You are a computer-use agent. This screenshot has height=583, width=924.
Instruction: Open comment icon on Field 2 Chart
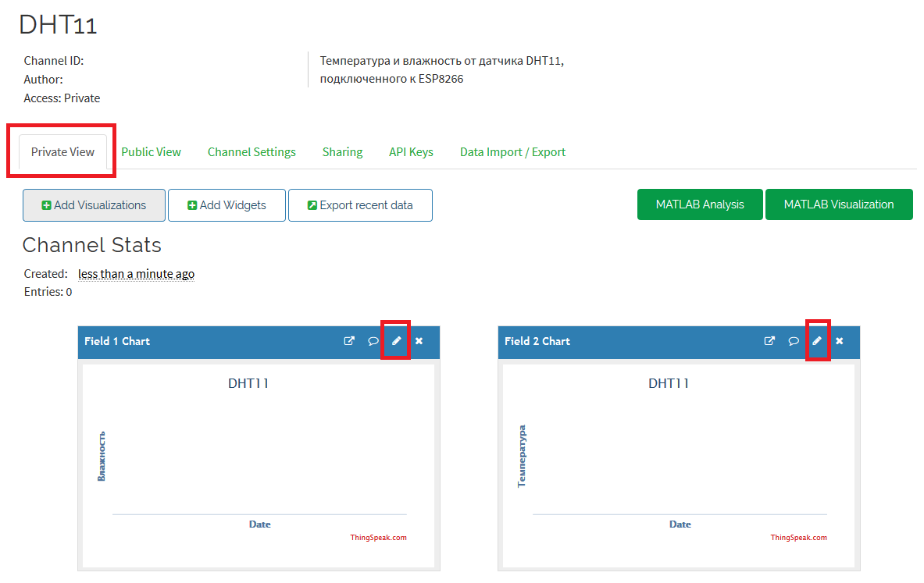coord(794,341)
